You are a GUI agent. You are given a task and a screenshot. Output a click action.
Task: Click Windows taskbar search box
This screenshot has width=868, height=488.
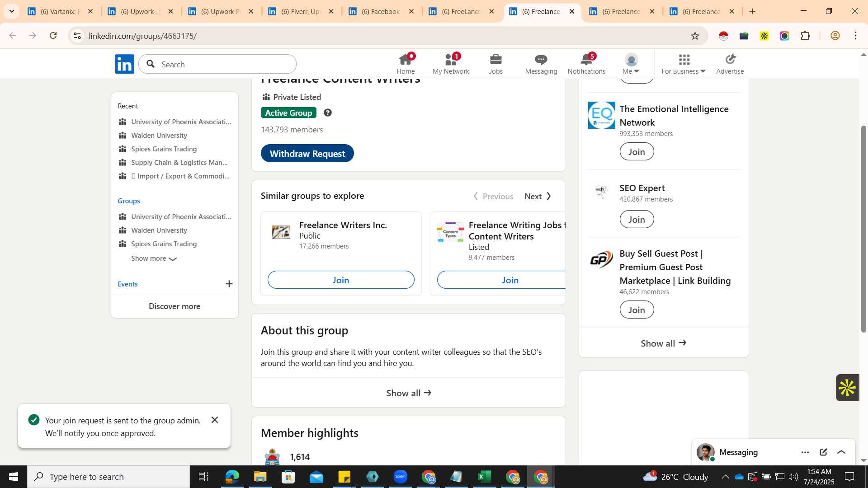[x=108, y=477]
